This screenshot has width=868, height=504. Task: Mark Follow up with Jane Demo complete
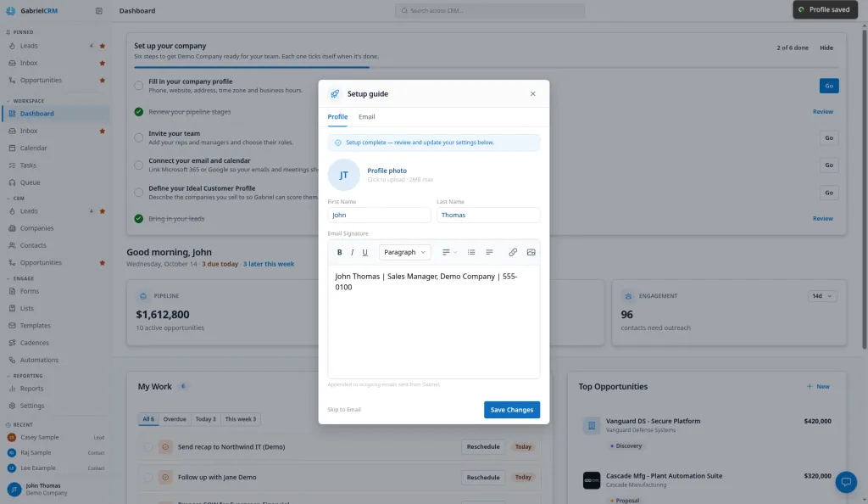147,478
